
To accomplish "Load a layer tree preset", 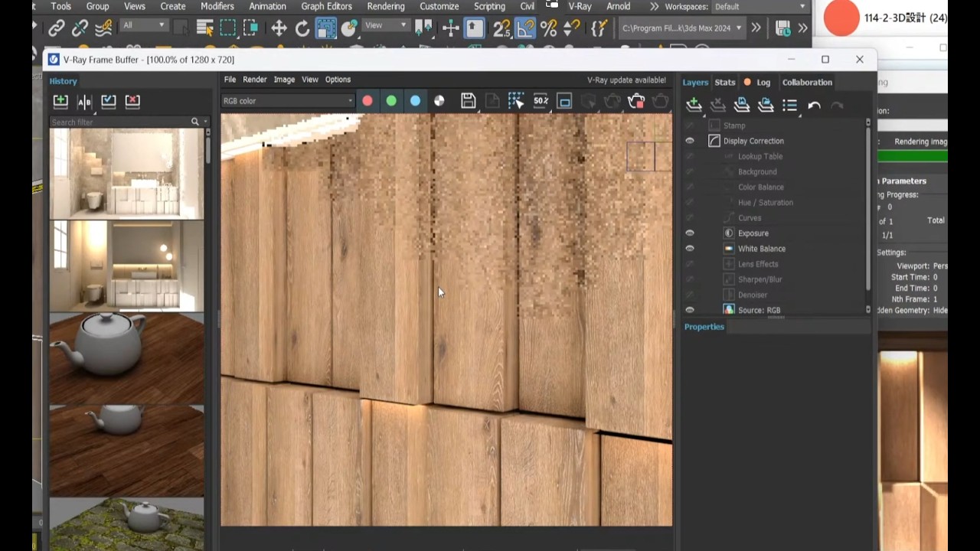I will coord(765,105).
